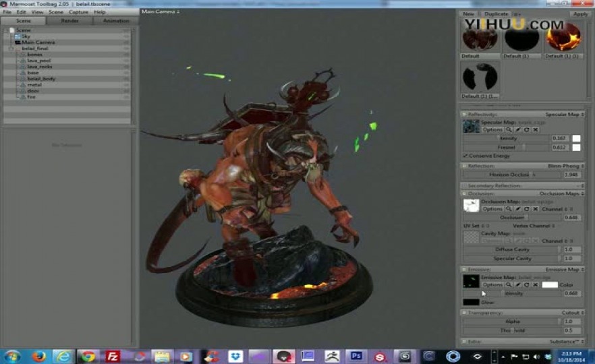Viewport: 595px width, 364px height.
Task: Click the Apply material button
Action: point(580,14)
